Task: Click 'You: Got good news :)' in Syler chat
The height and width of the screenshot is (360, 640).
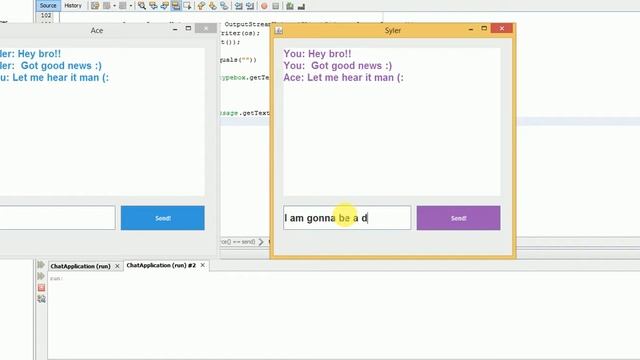Action: point(338,66)
